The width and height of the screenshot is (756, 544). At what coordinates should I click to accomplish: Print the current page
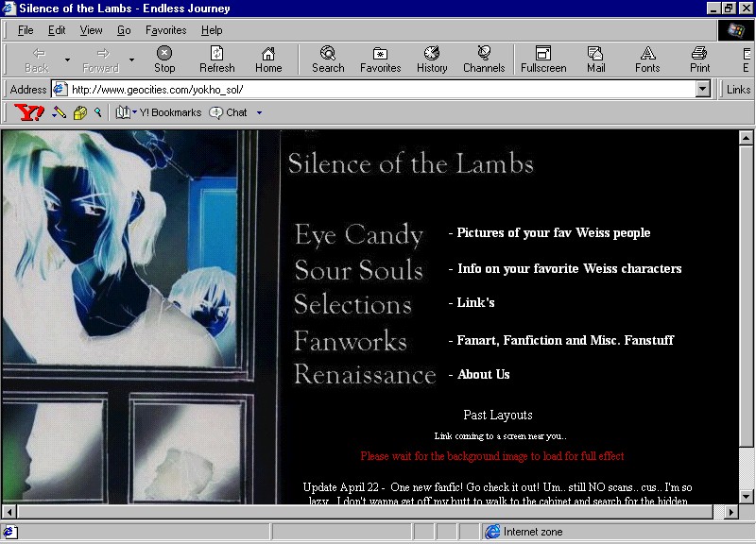tap(699, 59)
